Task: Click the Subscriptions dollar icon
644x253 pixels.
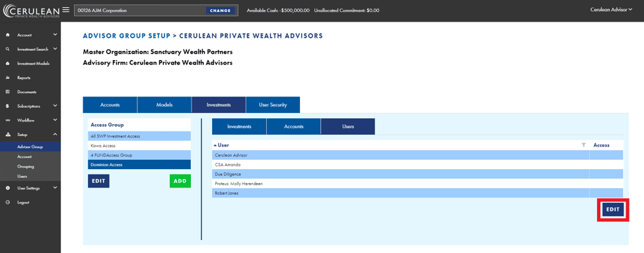Action: tap(8, 106)
